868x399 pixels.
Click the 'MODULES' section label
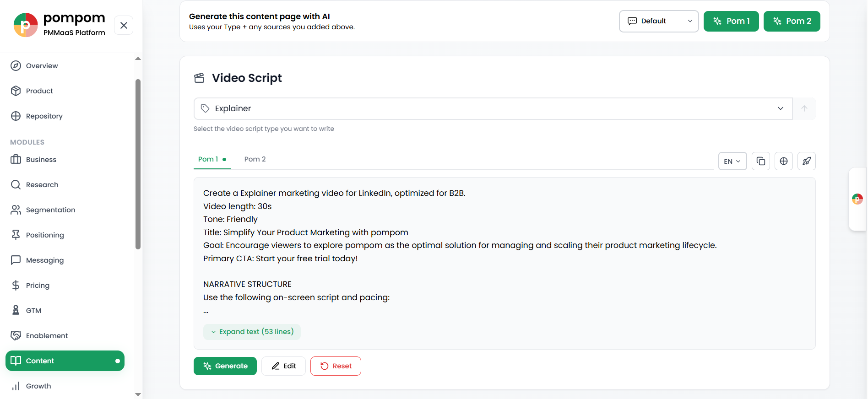(27, 142)
